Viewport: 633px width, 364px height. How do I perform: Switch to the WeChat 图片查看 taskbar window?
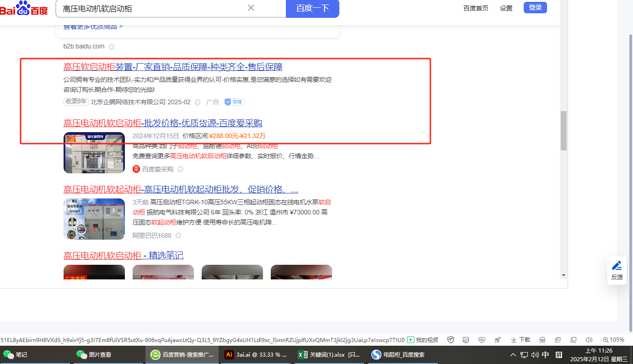pos(108,354)
